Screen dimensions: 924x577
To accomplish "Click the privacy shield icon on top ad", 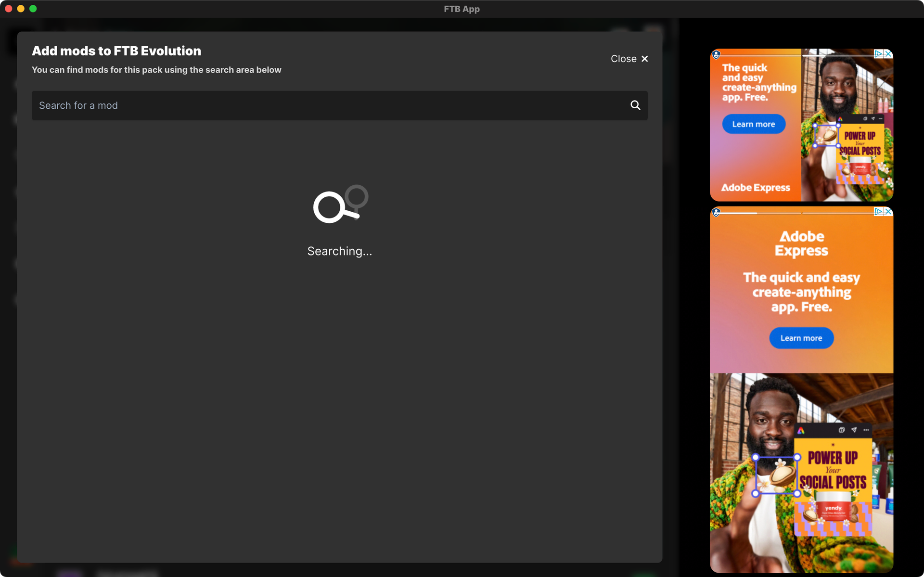I will (x=716, y=54).
